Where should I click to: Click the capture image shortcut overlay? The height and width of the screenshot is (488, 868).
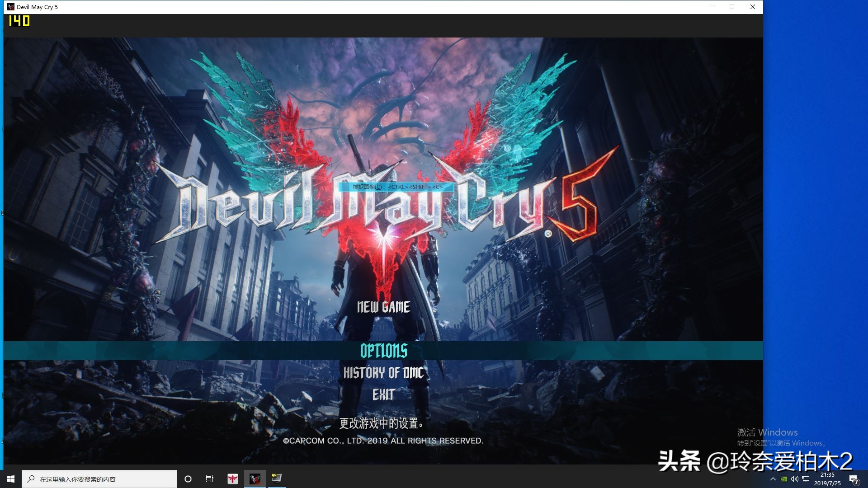[x=396, y=187]
